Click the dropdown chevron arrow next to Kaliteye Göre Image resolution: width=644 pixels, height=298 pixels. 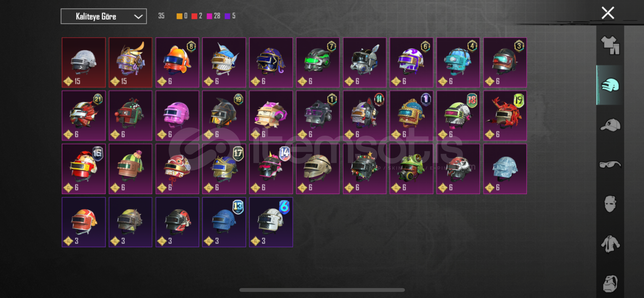click(x=138, y=17)
